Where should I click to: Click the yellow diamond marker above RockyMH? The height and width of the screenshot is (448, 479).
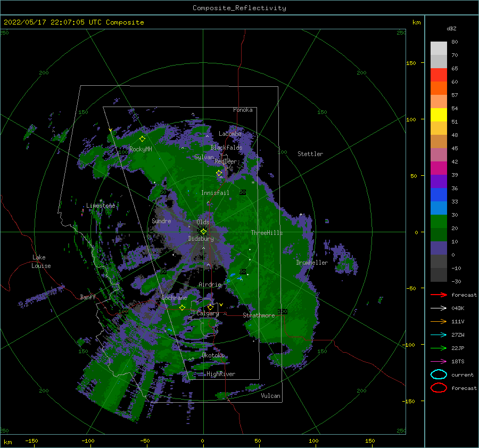142,139
